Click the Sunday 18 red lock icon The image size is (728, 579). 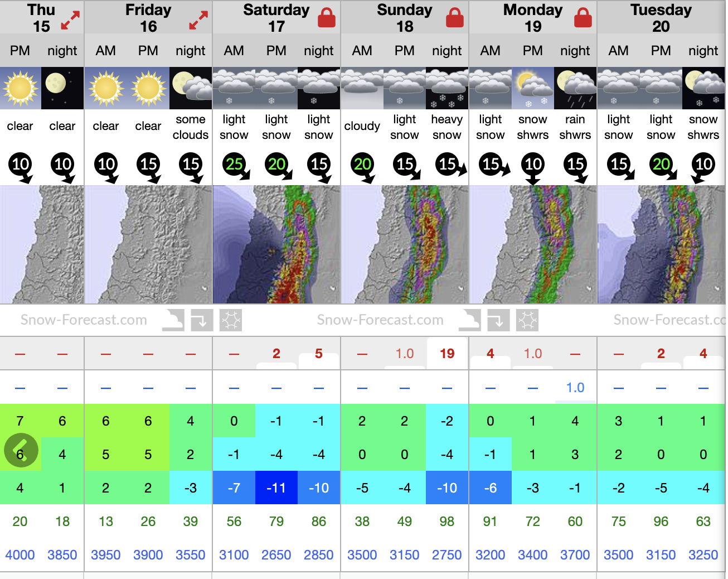click(x=455, y=18)
